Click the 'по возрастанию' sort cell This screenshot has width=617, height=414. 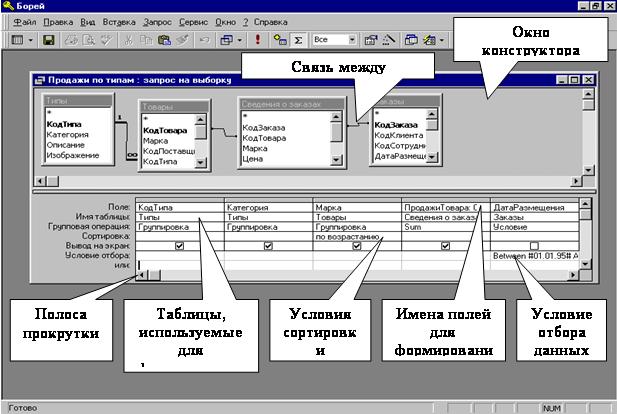[345, 236]
